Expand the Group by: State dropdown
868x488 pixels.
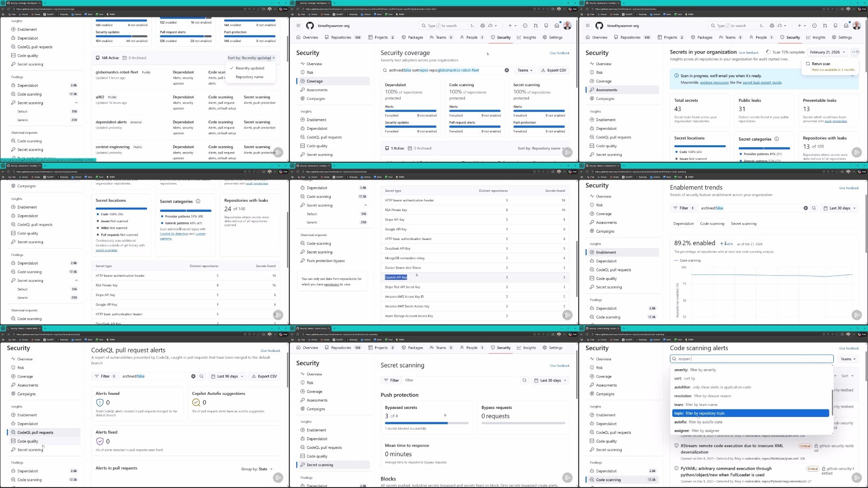[257, 469]
